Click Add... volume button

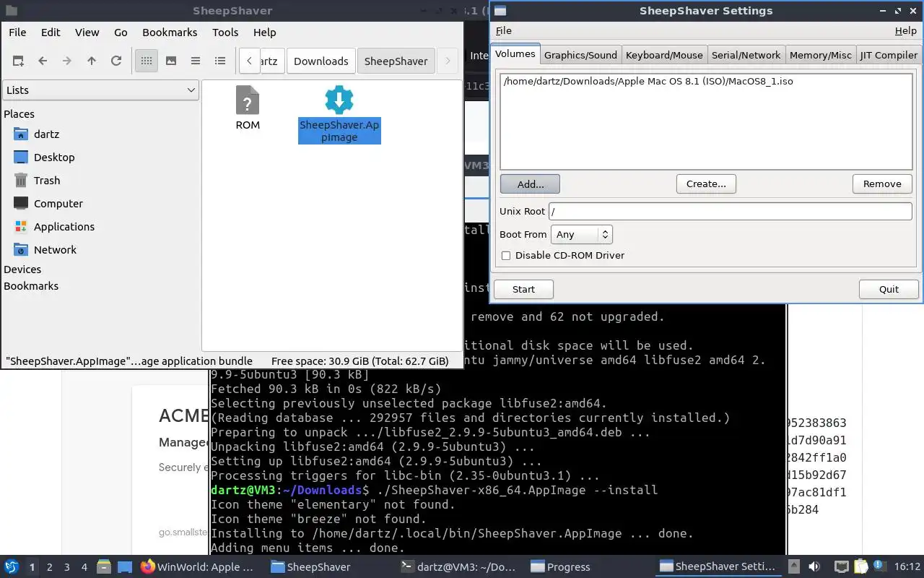(530, 184)
